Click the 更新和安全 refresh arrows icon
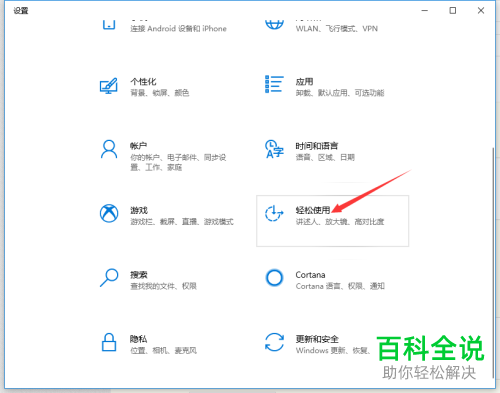 pos(274,342)
